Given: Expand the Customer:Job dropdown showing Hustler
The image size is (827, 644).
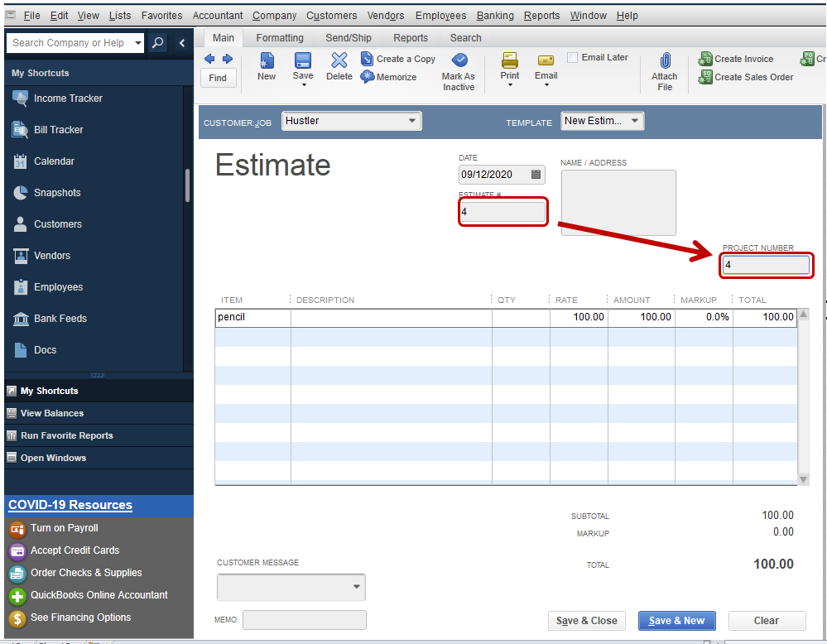Looking at the screenshot, I should pyautogui.click(x=412, y=121).
